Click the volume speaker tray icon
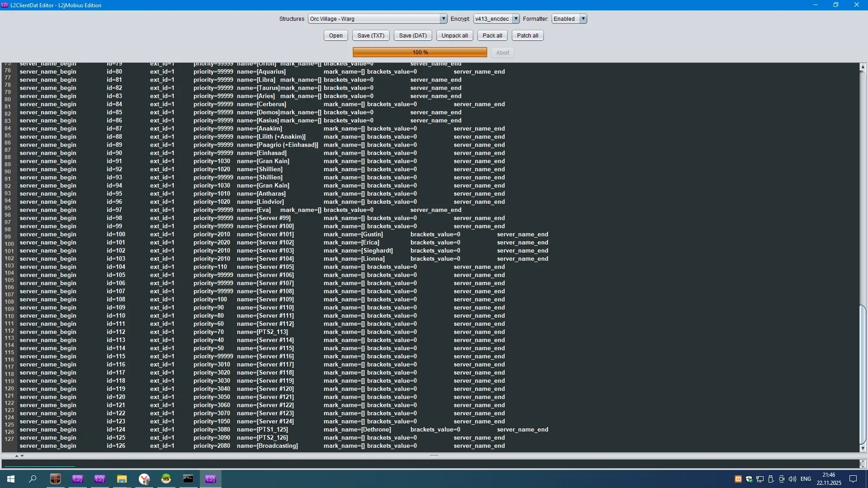868x488 pixels. [x=792, y=479]
